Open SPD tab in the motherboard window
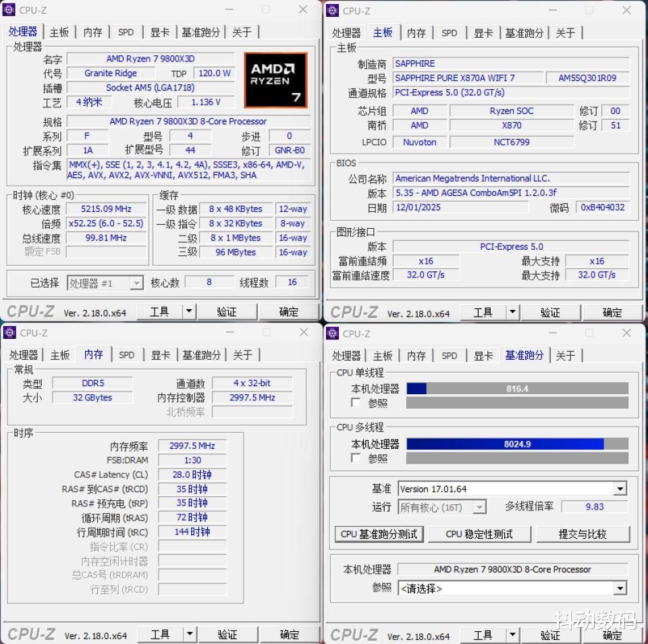 (450, 33)
